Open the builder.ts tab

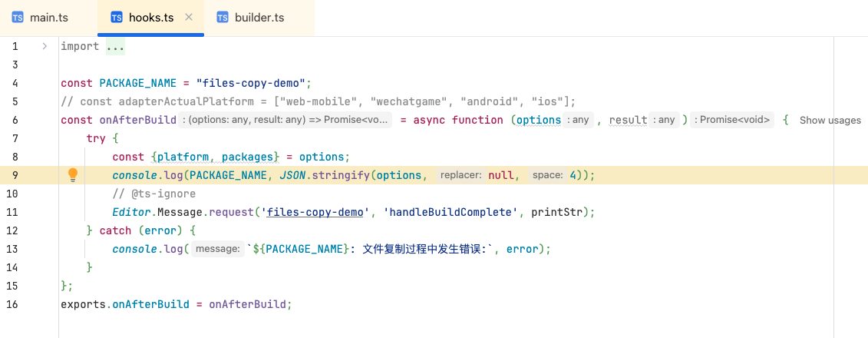coord(259,18)
